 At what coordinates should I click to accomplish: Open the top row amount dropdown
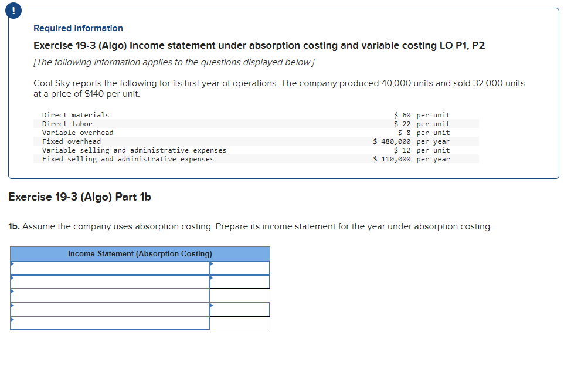point(211,267)
